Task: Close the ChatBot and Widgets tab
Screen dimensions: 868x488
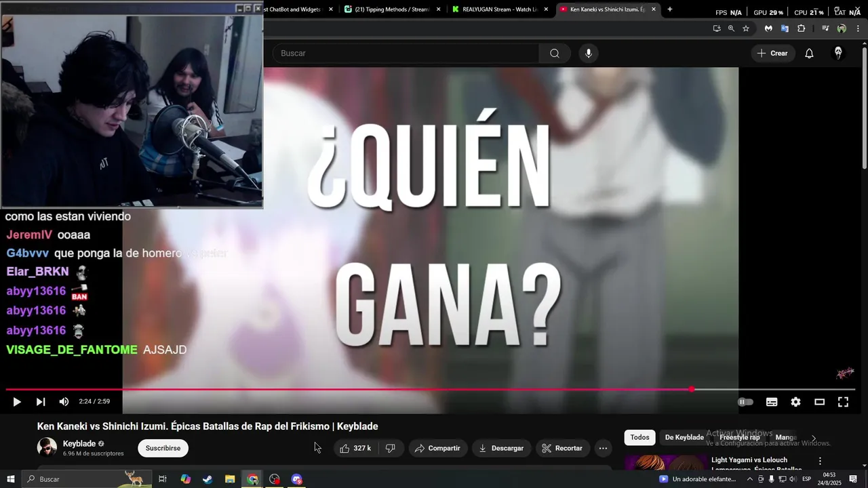Action: (331, 9)
